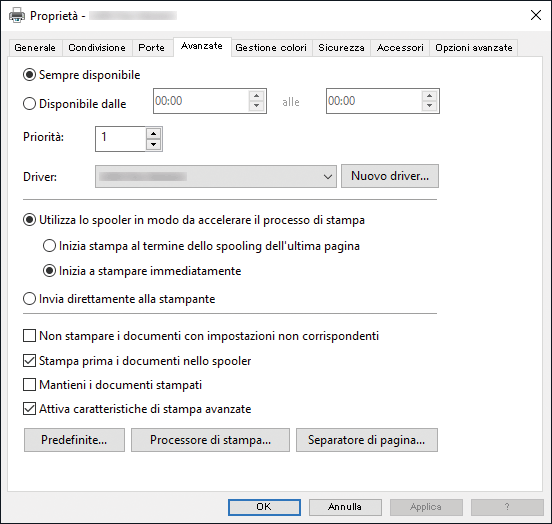Show the Opzioni avanzate tab
The width and height of the screenshot is (552, 524).
tap(473, 48)
